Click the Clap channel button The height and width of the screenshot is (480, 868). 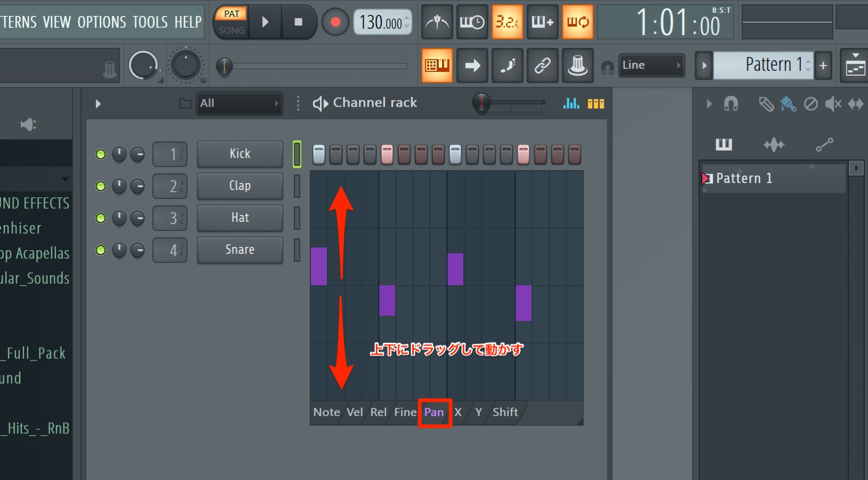[x=240, y=186]
